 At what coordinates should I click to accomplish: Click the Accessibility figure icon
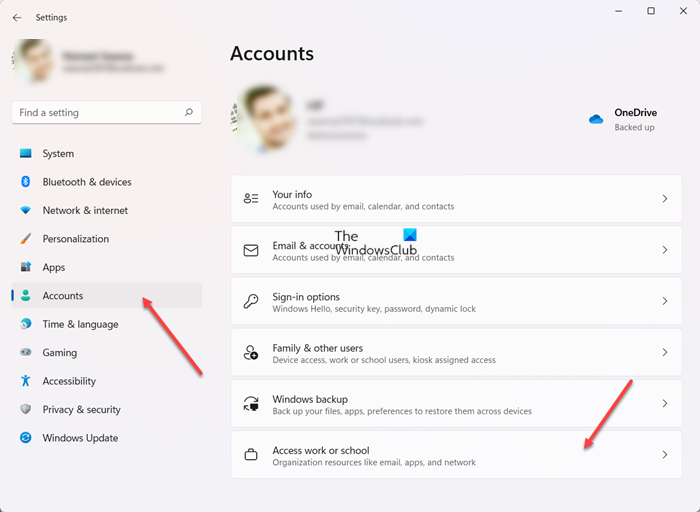click(x=26, y=381)
